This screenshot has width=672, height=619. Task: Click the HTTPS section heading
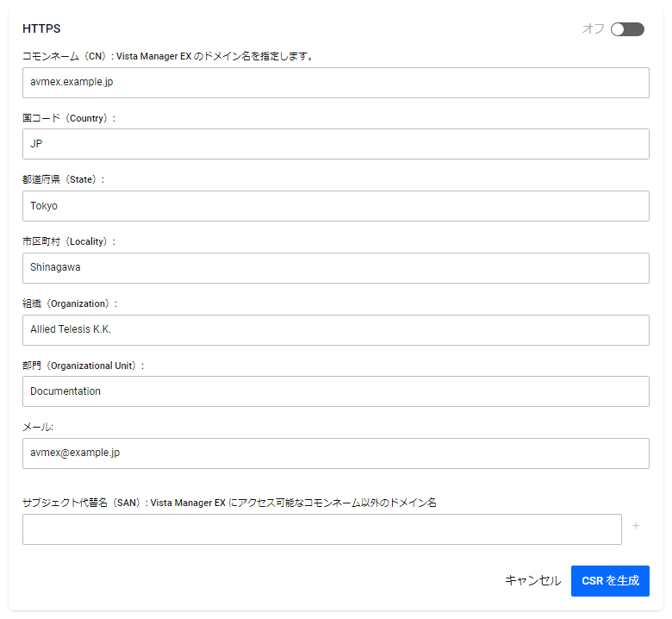pos(41,29)
